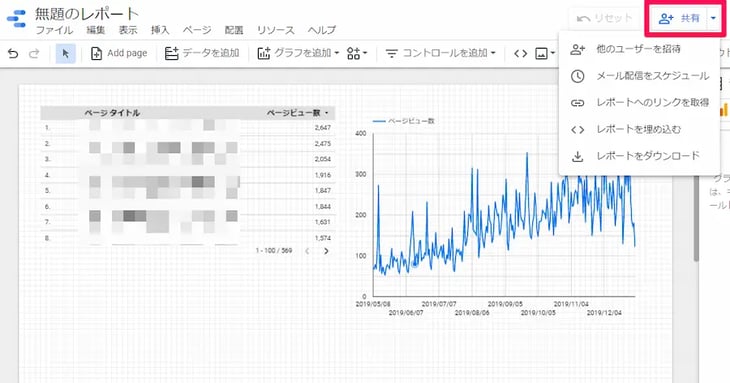
Task: Go to next table page arrow
Action: [326, 251]
